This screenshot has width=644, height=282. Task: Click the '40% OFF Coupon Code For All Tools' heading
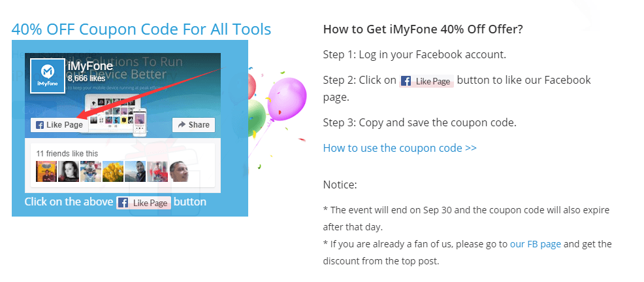(141, 29)
